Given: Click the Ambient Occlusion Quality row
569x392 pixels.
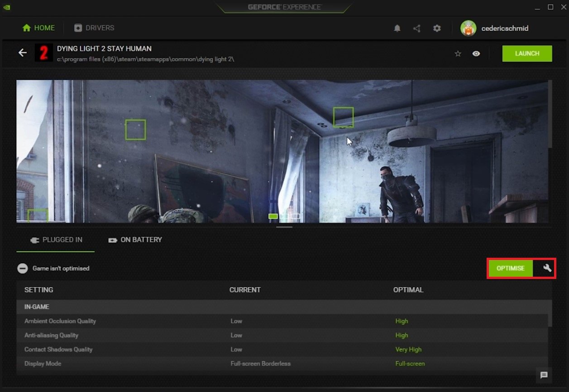Looking at the screenshot, I should click(x=282, y=321).
